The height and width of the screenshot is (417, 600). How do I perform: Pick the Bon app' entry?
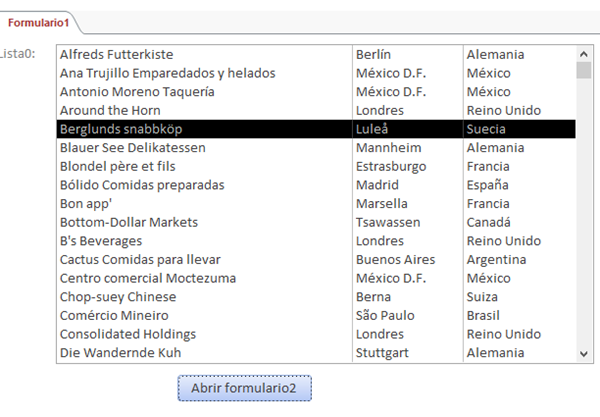(87, 203)
